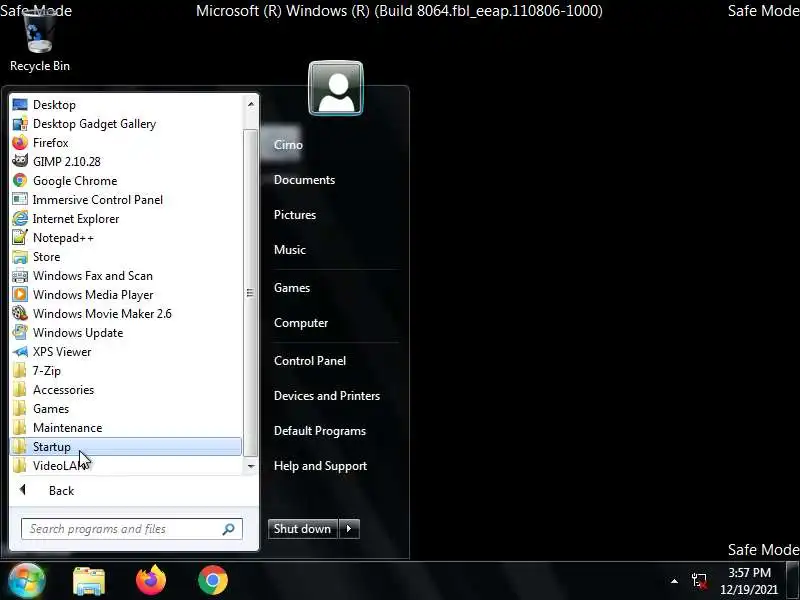Launch Windows Movie Maker 2.6 icon

20,313
